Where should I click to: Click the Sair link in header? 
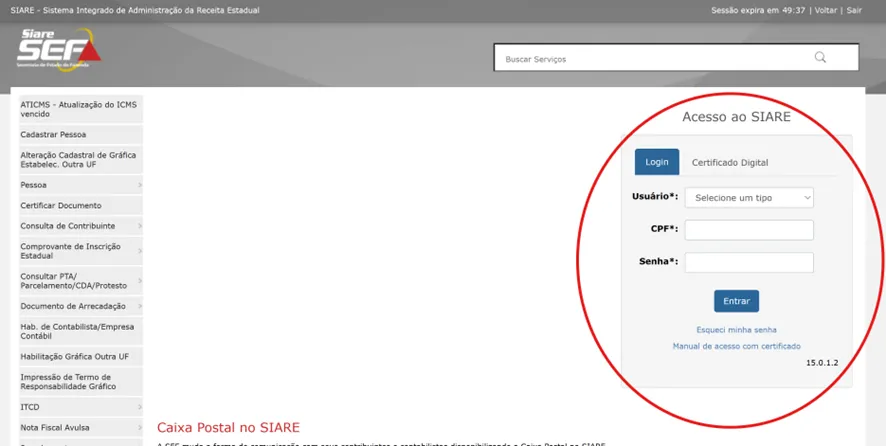coord(854,10)
